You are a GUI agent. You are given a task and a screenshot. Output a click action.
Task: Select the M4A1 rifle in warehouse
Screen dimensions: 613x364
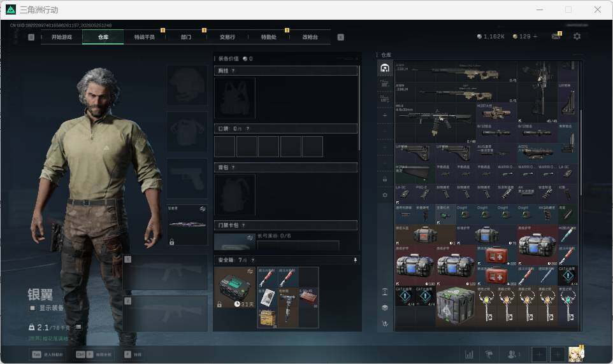(x=435, y=123)
